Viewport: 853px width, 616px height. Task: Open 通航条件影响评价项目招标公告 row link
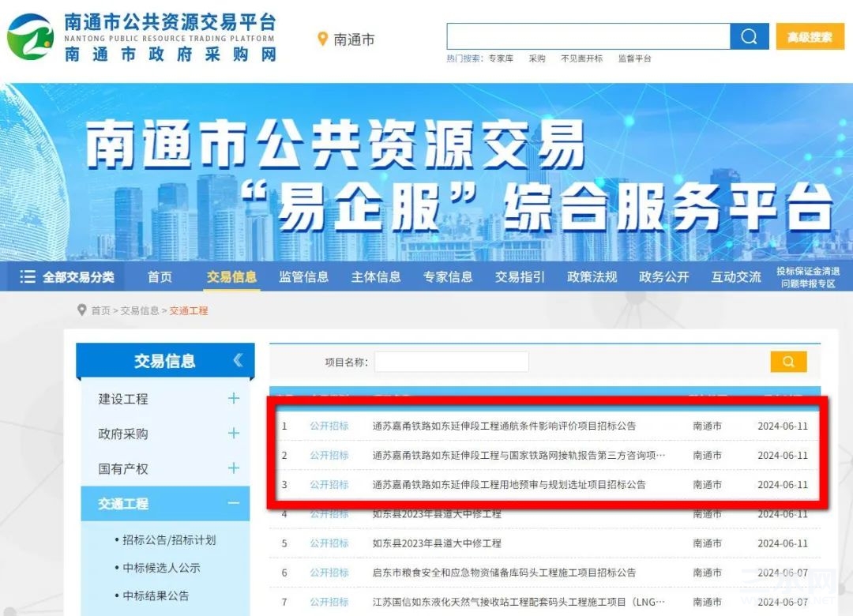coord(504,426)
